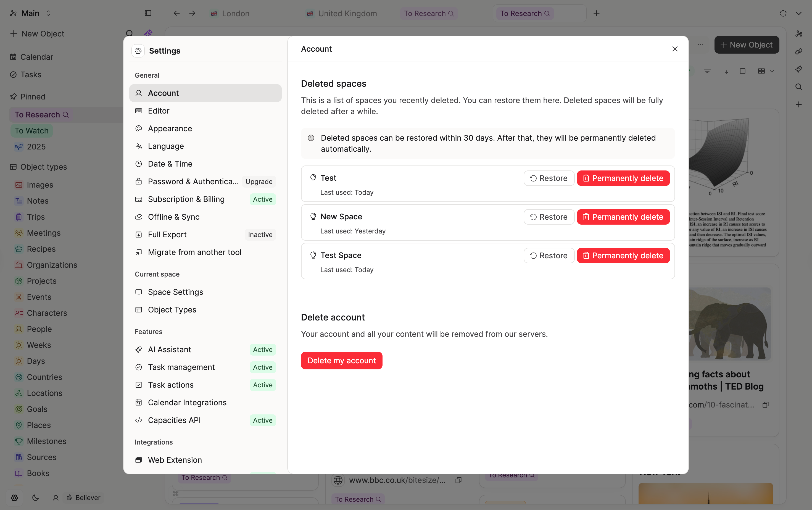812x510 pixels.
Task: Click the sidebar toggle icon
Action: click(148, 13)
